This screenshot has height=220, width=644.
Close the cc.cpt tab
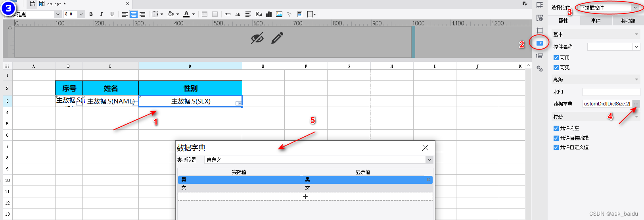(x=128, y=4)
